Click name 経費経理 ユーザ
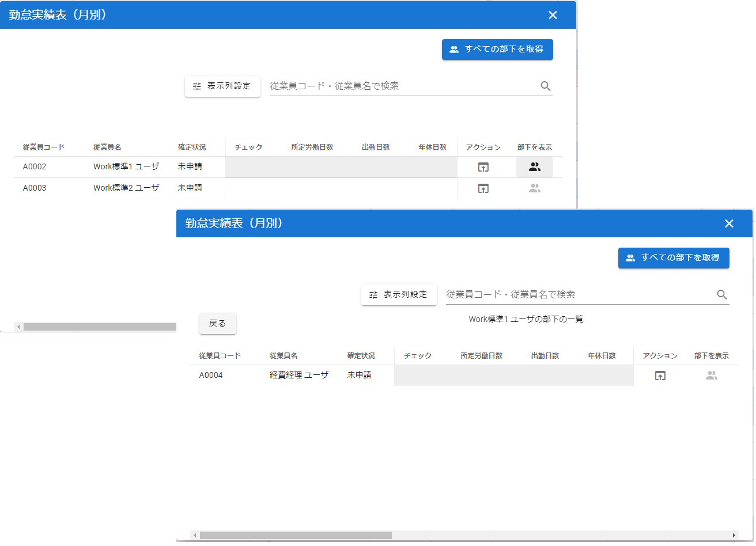 click(299, 376)
